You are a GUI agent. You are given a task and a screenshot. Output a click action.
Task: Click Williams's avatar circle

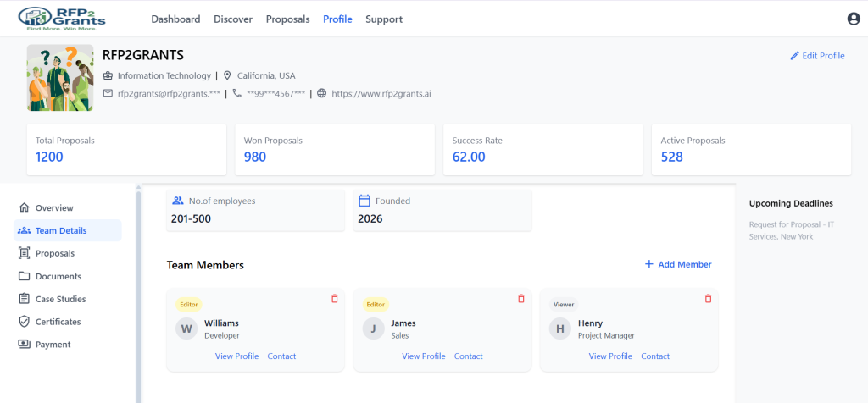(x=186, y=328)
